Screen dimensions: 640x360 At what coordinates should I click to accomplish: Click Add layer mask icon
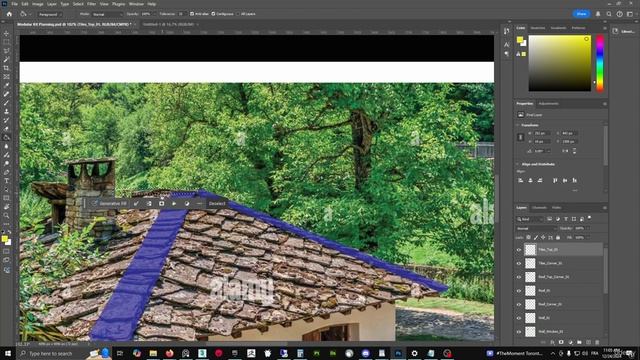pos(561,342)
